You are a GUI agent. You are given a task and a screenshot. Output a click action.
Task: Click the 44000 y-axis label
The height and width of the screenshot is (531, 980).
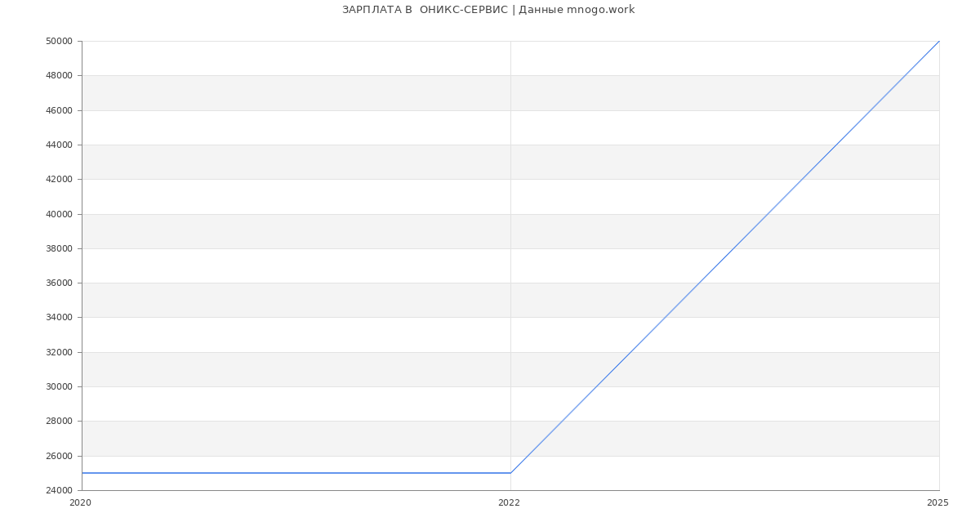60,145
